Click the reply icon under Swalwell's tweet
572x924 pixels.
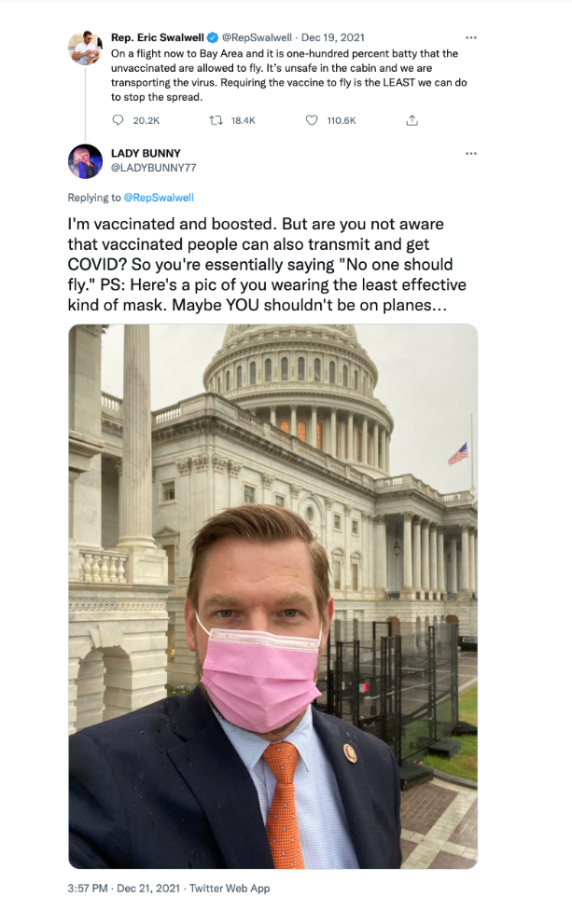point(118,120)
